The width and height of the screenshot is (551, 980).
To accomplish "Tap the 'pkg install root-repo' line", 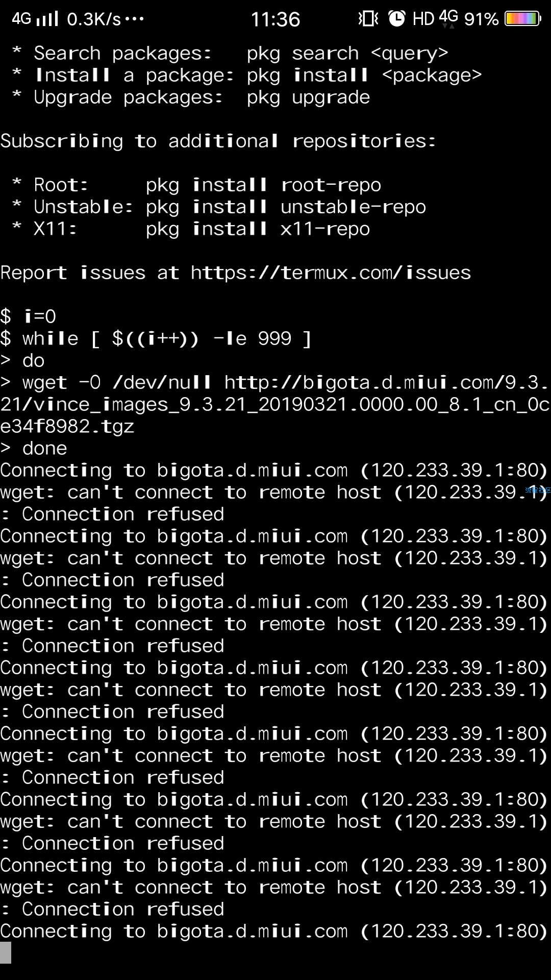I will pyautogui.click(x=263, y=185).
